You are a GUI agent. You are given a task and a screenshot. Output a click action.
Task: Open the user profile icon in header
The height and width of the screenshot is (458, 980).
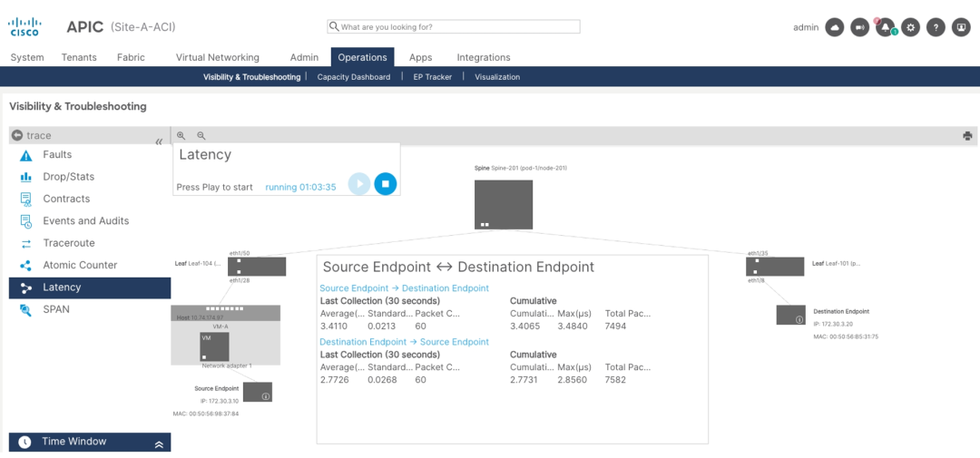coord(961,27)
